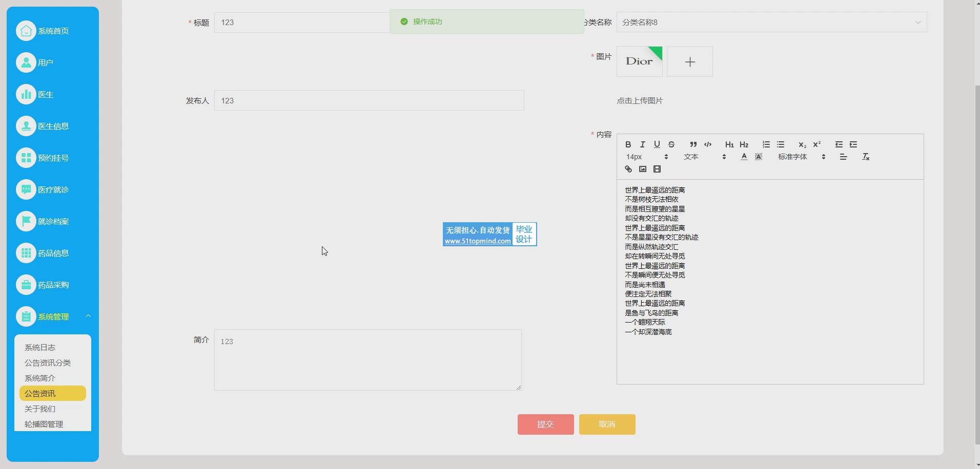
Task: Open the 分类名称 category dropdown
Action: click(771, 23)
